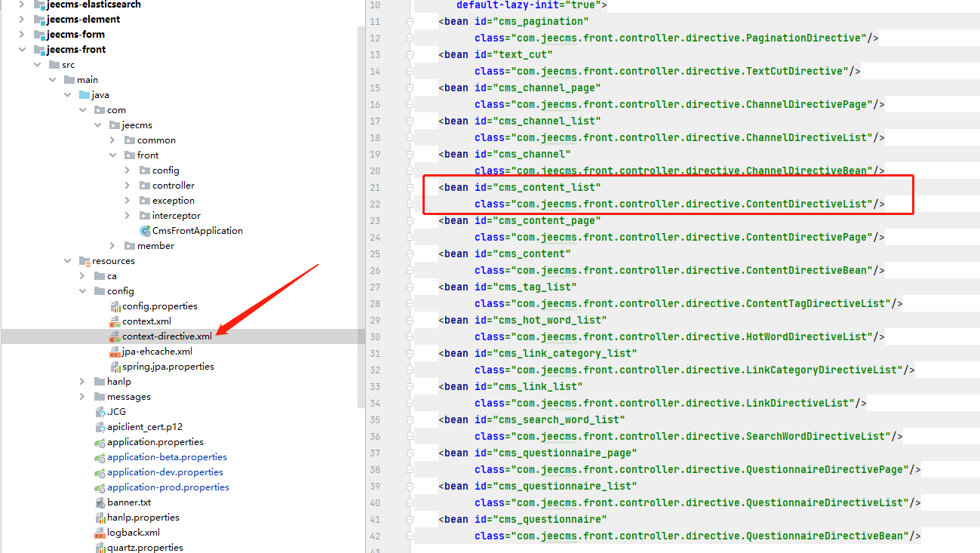Click the application-dev.properties file icon
980x553 pixels.
tap(100, 472)
